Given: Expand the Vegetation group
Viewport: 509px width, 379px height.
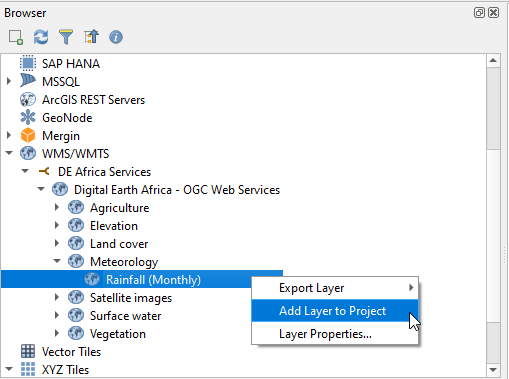Looking at the screenshot, I should pyautogui.click(x=57, y=333).
